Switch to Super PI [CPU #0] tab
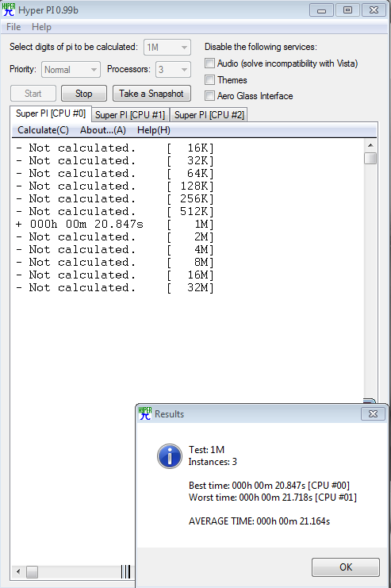Image resolution: width=391 pixels, height=588 pixels. click(x=51, y=113)
